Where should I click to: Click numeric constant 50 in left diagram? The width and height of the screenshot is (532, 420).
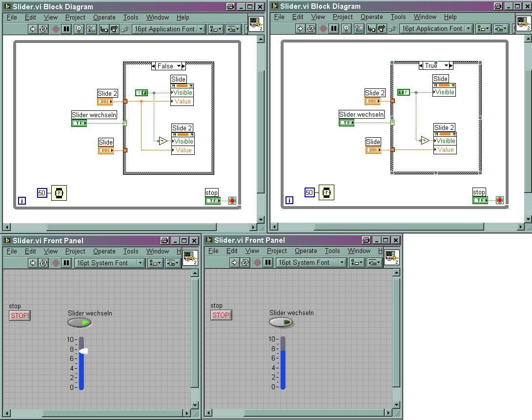coord(42,193)
